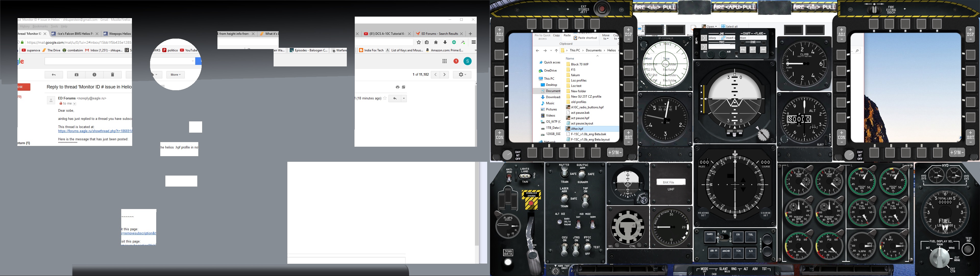Click Gmail print icon
980x276 pixels.
pos(398,87)
